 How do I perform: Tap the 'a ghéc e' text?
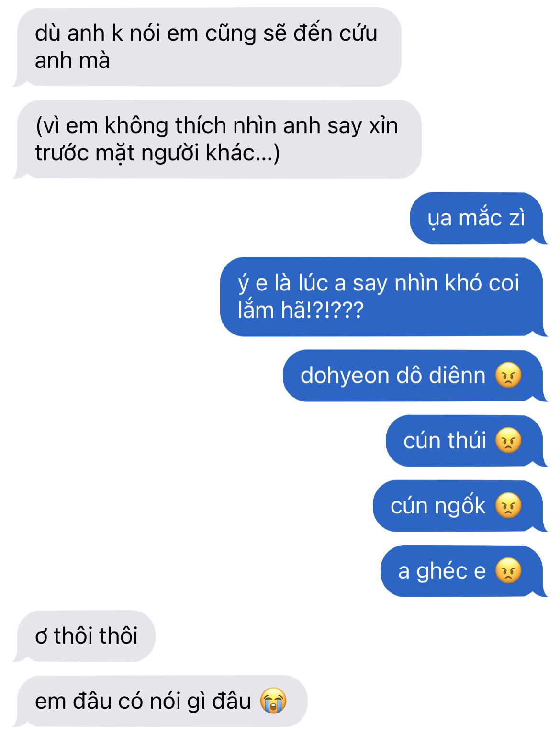(x=442, y=571)
